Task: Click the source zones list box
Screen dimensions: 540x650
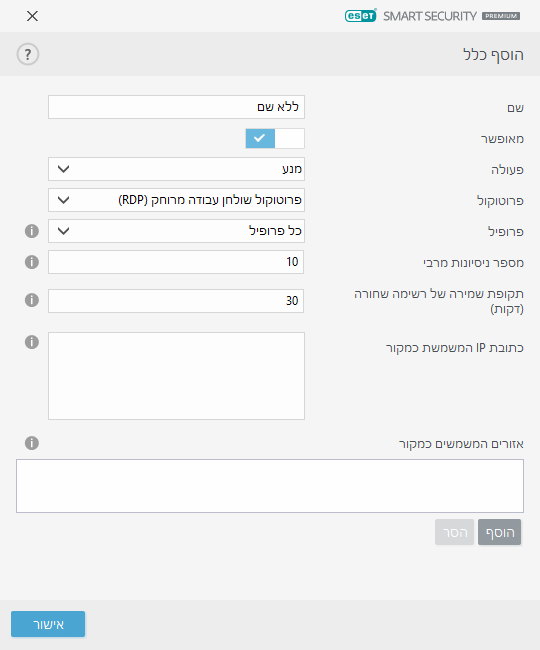Action: [x=270, y=486]
